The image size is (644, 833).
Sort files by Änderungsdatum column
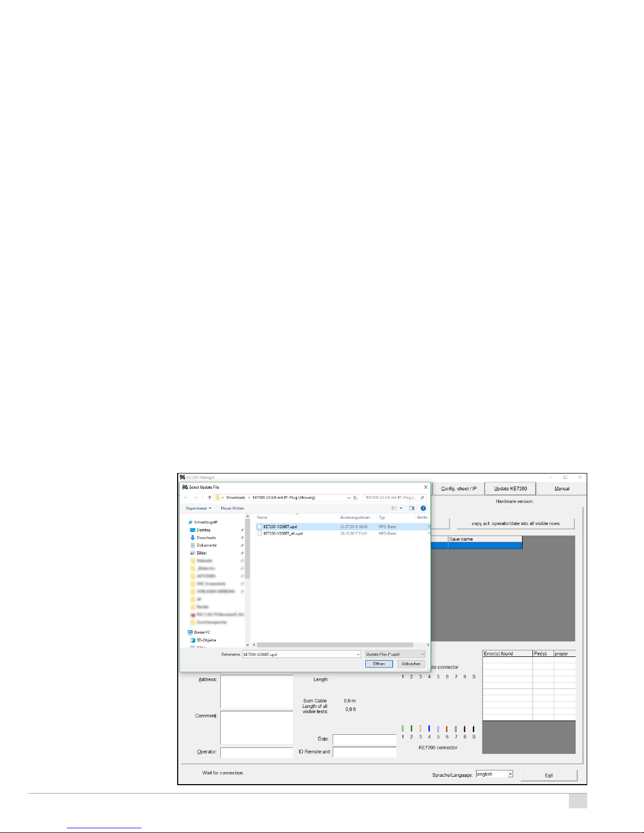(x=355, y=518)
